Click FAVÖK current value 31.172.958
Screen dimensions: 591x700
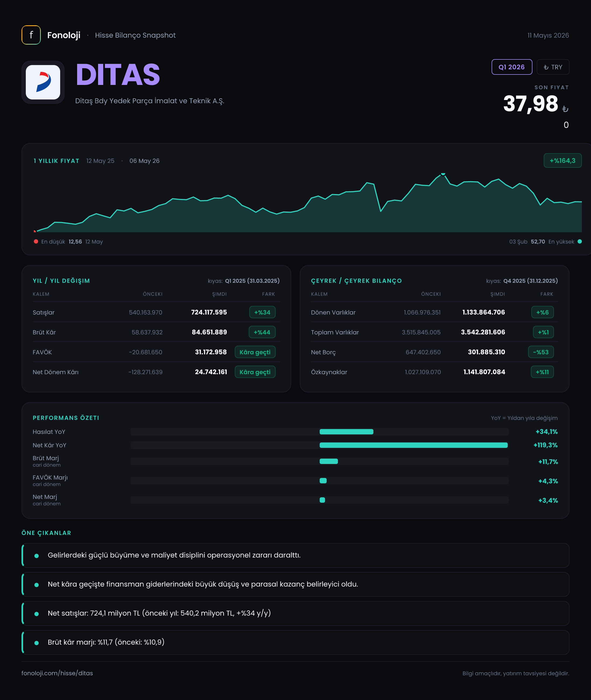211,352
